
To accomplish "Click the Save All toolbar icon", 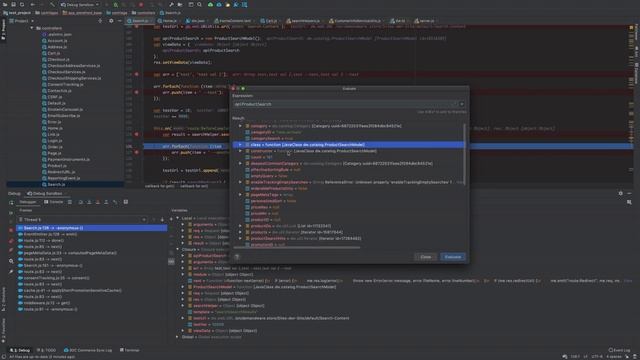I will pyautogui.click(x=13, y=4).
